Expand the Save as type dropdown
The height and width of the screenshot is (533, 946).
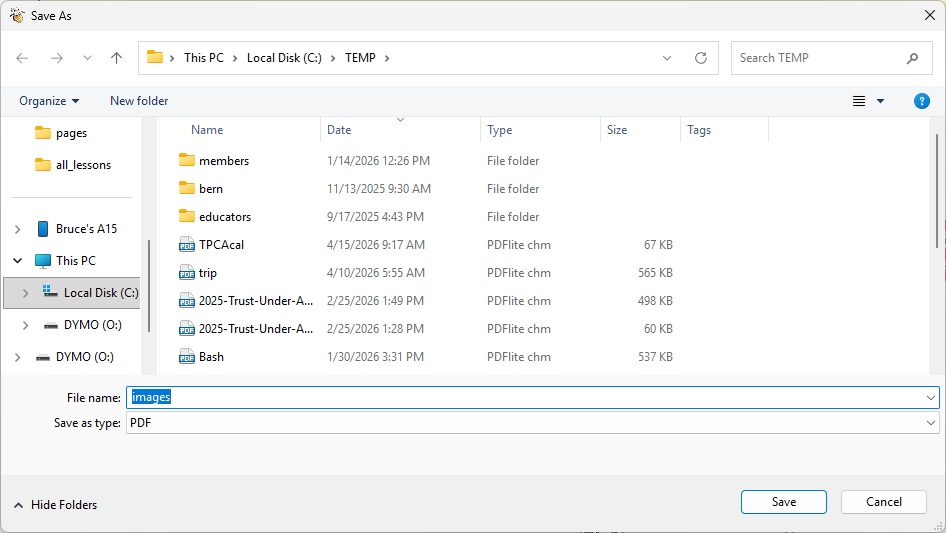(x=930, y=423)
